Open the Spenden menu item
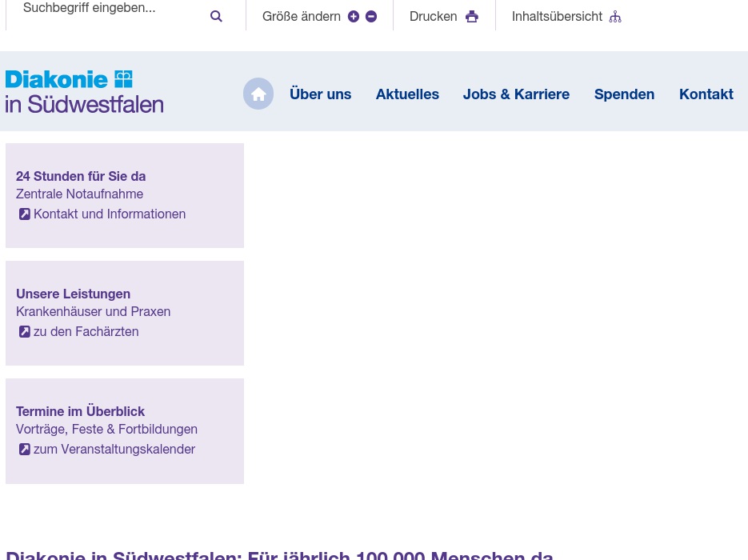Viewport: 748px width, 560px height. [x=624, y=94]
